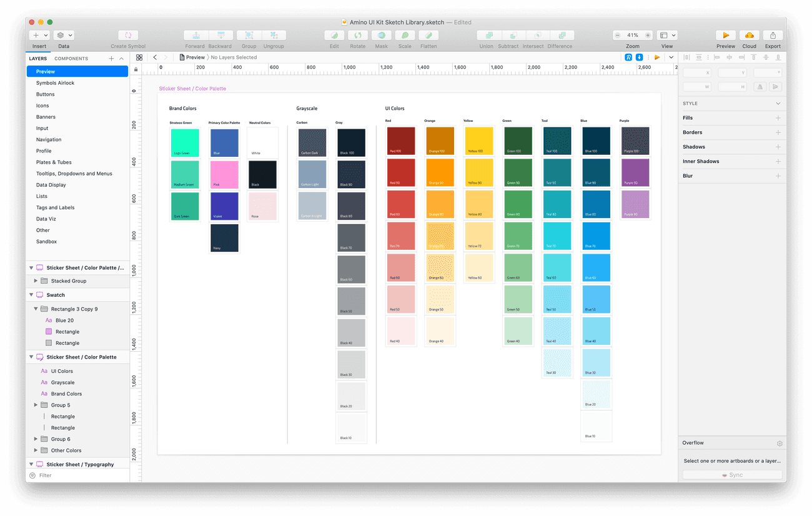
Task: Select the Mask tool in toolbar
Action: [381, 36]
